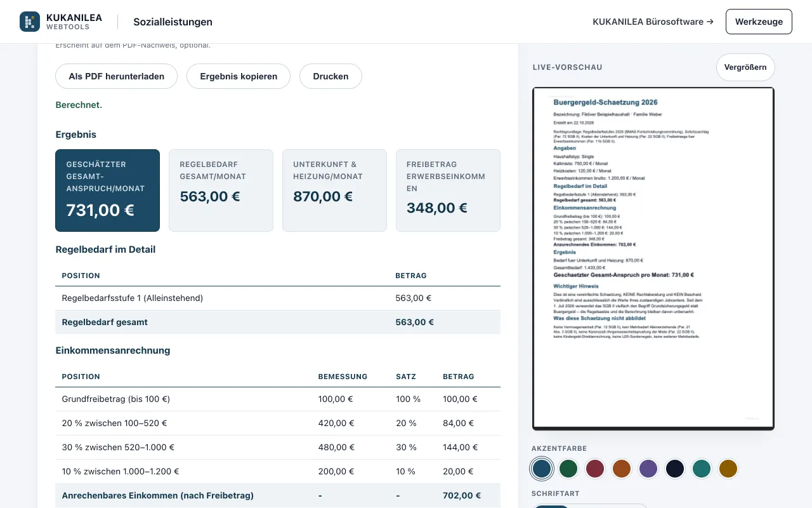Click the '20 % zwischen 100–520 €' row
The width and height of the screenshot is (812, 508).
[278, 423]
